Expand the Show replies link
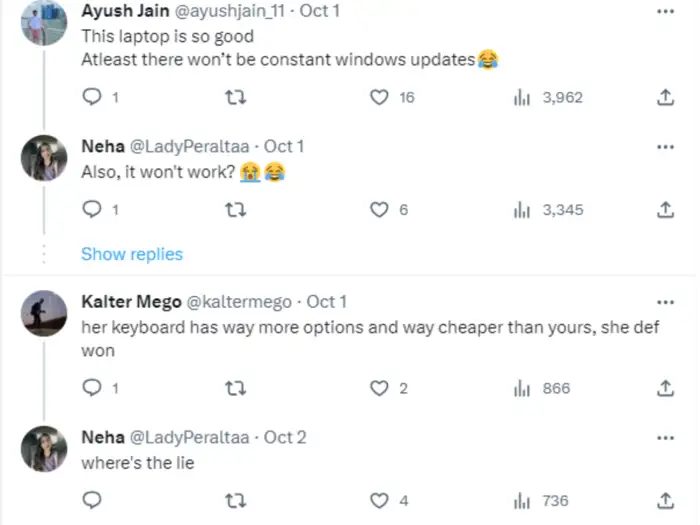This screenshot has width=700, height=525. point(132,254)
